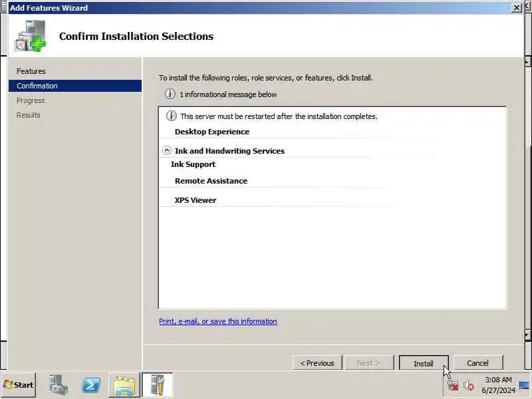
Task: Open Windows Explorer folder on taskbar
Action: tap(124, 385)
